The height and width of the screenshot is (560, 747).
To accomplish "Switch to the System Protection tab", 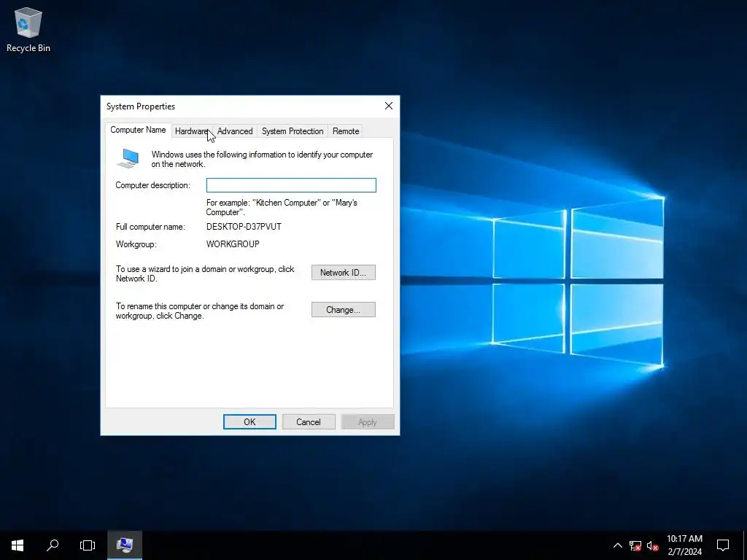I will [293, 131].
